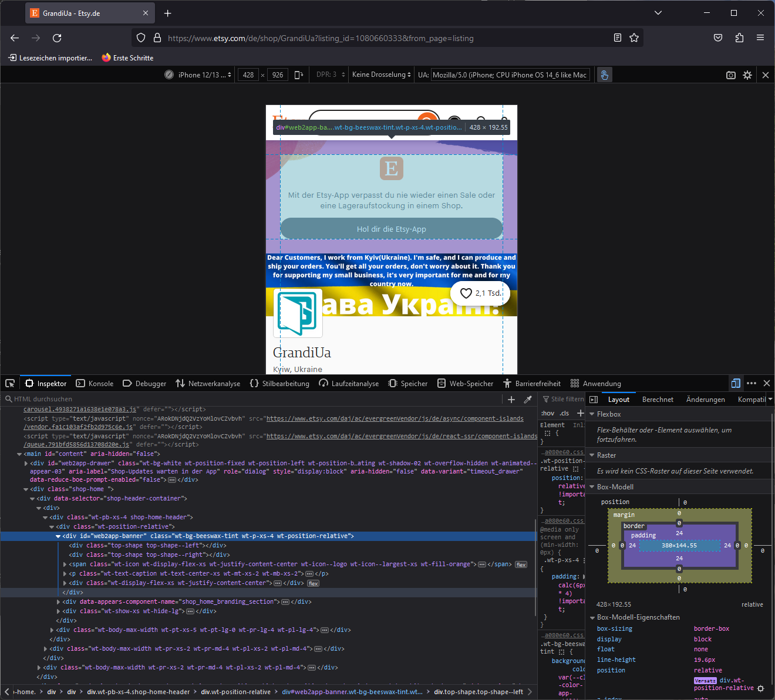Viewport: 775px width, 700px height.
Task: Open the iPhone 12/13 device dropdown
Action: click(200, 75)
